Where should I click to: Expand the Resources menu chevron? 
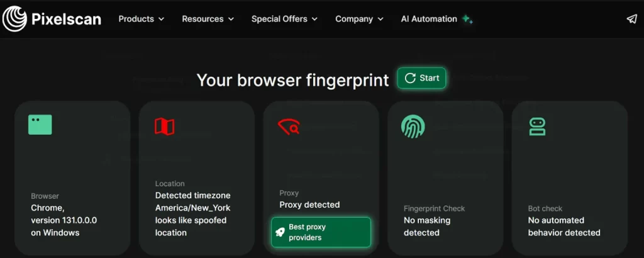pyautogui.click(x=231, y=20)
